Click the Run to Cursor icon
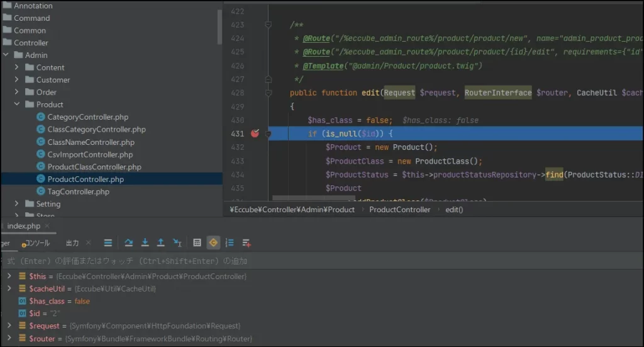Image resolution: width=644 pixels, height=347 pixels. coord(177,242)
